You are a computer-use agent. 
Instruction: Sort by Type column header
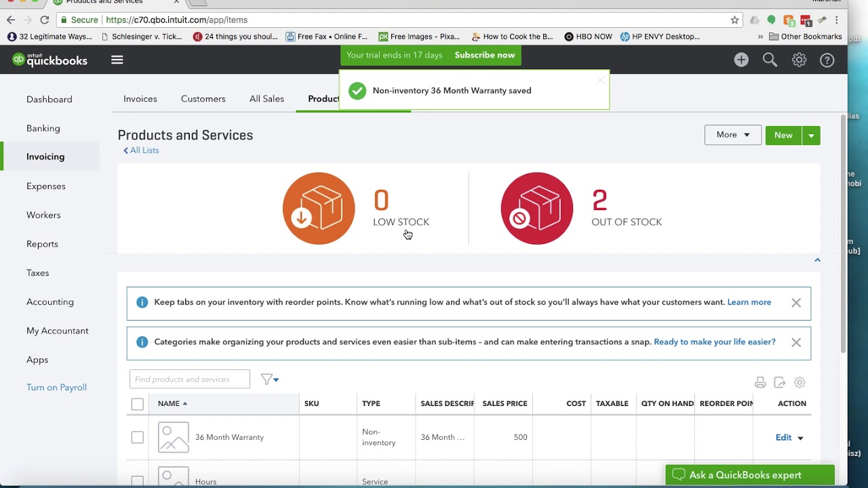(371, 403)
